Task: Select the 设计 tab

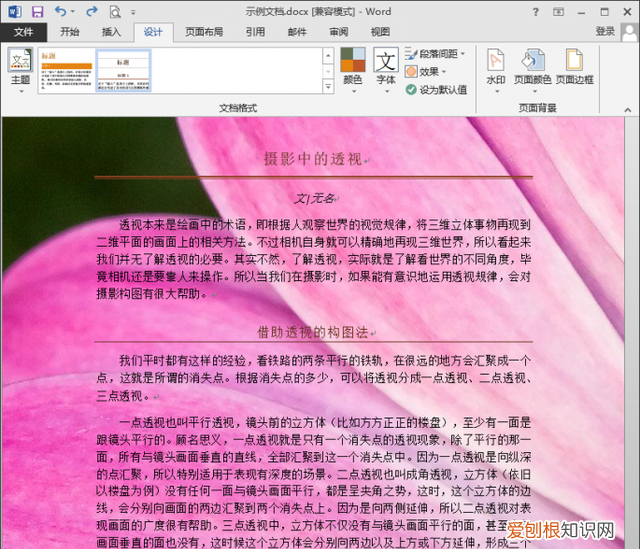Action: click(x=153, y=32)
